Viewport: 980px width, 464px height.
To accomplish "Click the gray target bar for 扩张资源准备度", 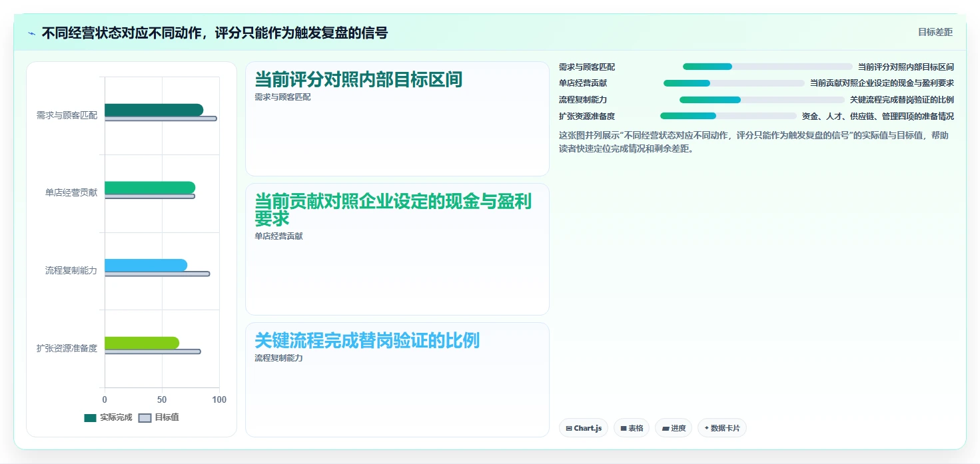I will pyautogui.click(x=153, y=351).
